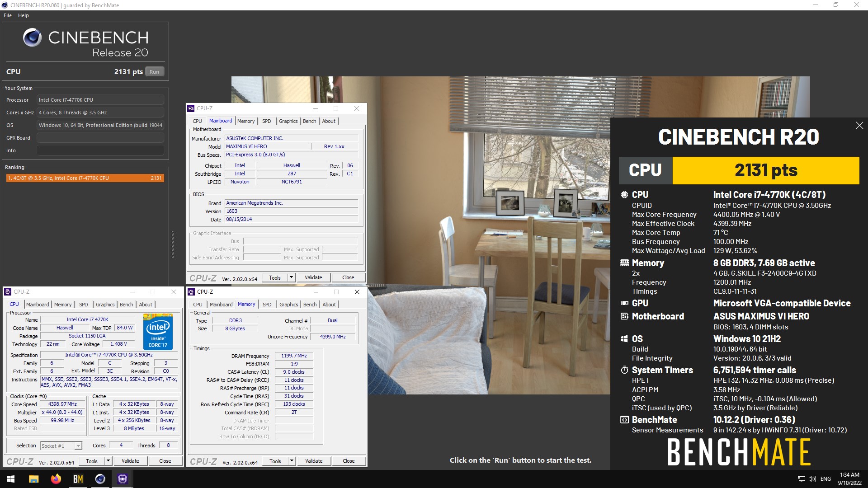This screenshot has height=488, width=868.
Task: Run the CPU benchmark
Action: (155, 71)
